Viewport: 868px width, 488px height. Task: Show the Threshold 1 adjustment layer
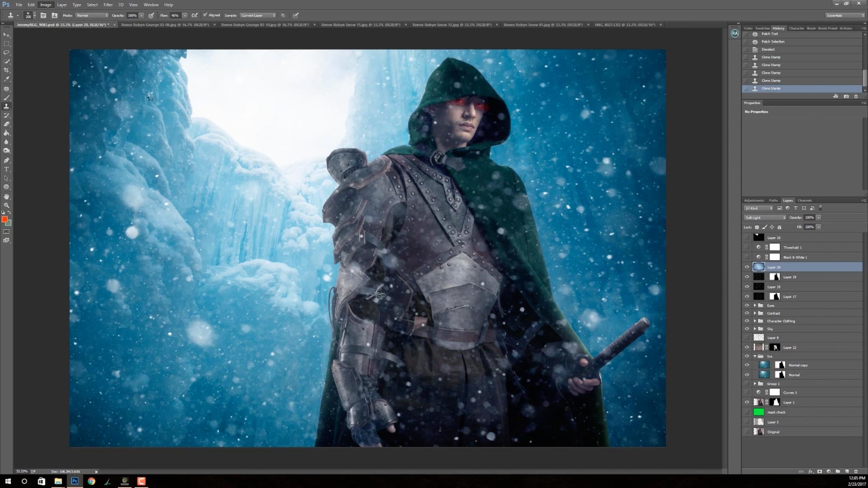click(x=747, y=247)
